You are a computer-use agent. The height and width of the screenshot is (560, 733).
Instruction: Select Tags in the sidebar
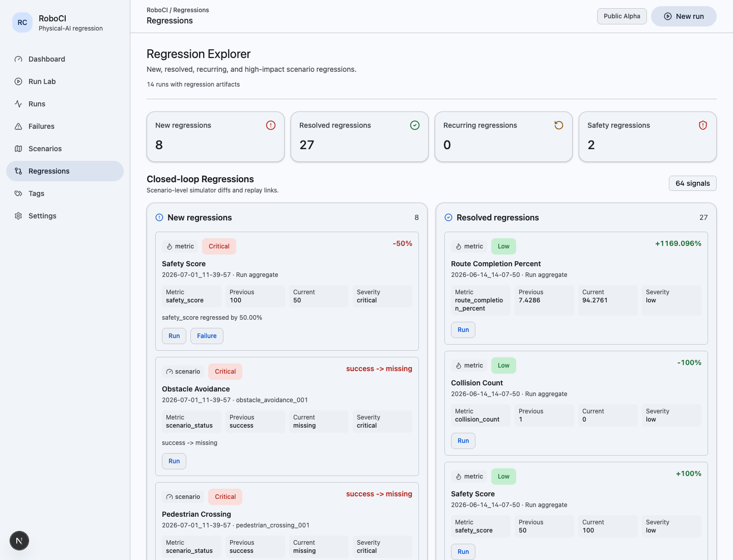click(x=65, y=193)
